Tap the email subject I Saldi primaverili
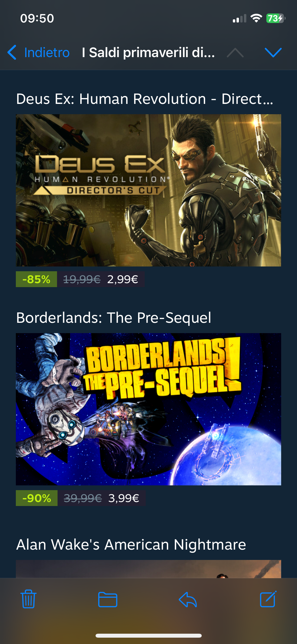Screen dimensions: 297x644 pyautogui.click(x=148, y=52)
